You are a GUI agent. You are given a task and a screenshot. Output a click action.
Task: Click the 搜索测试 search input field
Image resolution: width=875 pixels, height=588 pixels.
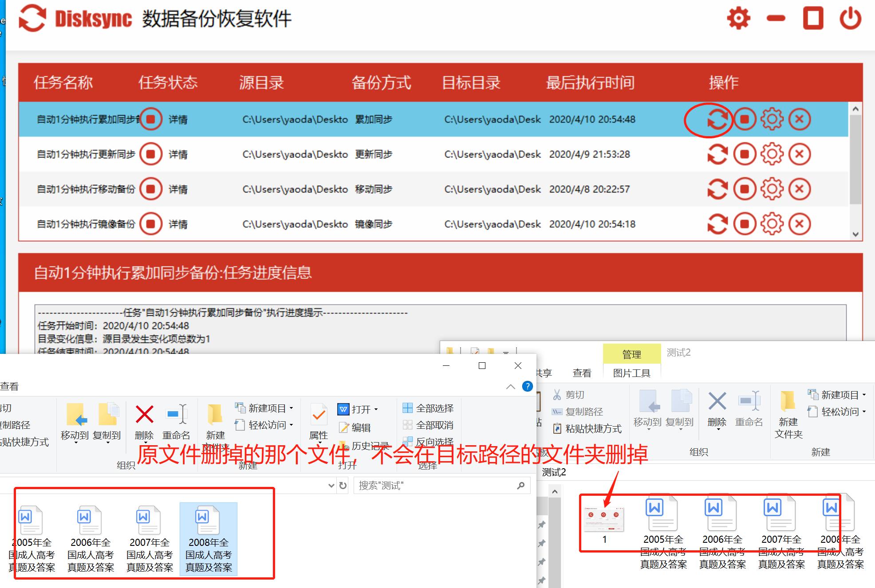click(439, 485)
